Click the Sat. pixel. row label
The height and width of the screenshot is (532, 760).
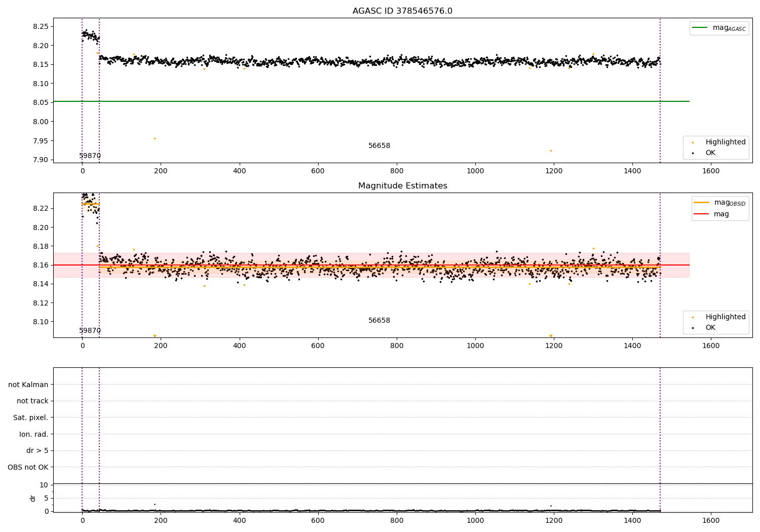[x=31, y=418]
